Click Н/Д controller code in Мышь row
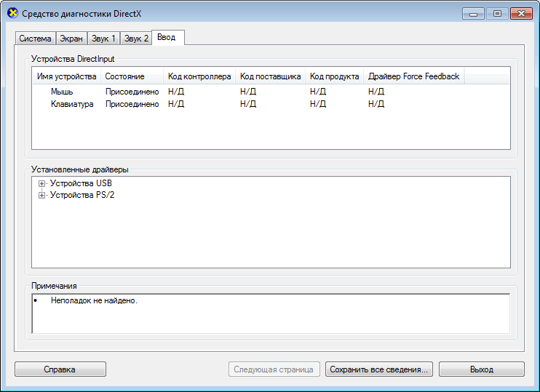540x392 pixels. pyautogui.click(x=176, y=92)
